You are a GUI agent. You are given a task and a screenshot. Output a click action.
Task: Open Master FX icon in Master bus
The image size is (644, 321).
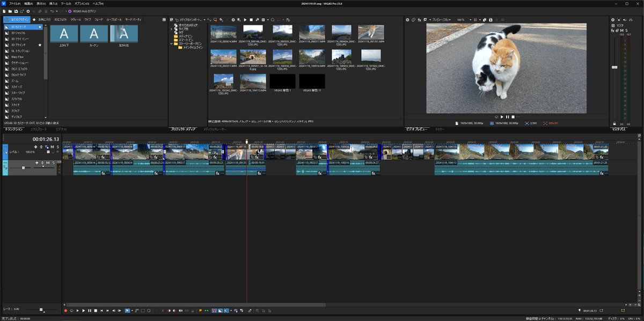click(613, 31)
